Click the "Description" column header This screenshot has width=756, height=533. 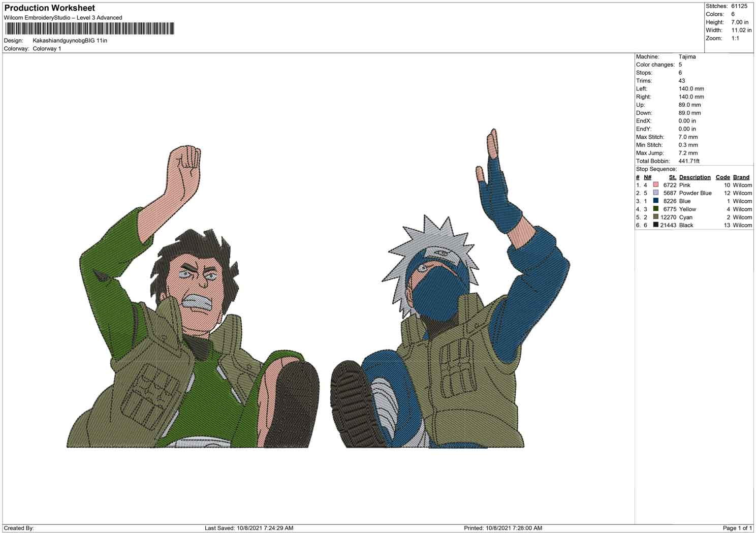point(695,177)
